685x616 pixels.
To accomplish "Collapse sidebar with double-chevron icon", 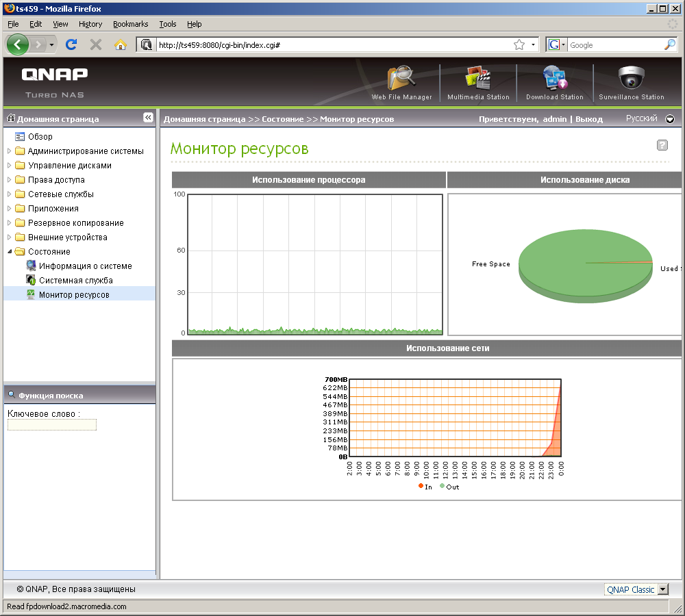I will point(148,118).
